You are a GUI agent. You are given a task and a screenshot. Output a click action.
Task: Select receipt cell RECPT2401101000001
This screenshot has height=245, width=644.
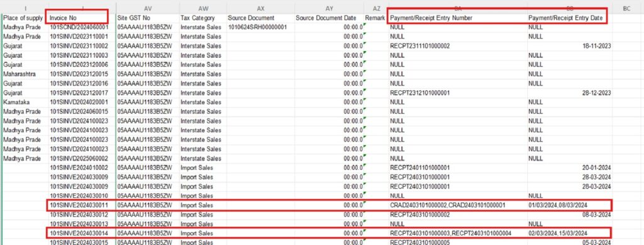[x=458, y=168]
